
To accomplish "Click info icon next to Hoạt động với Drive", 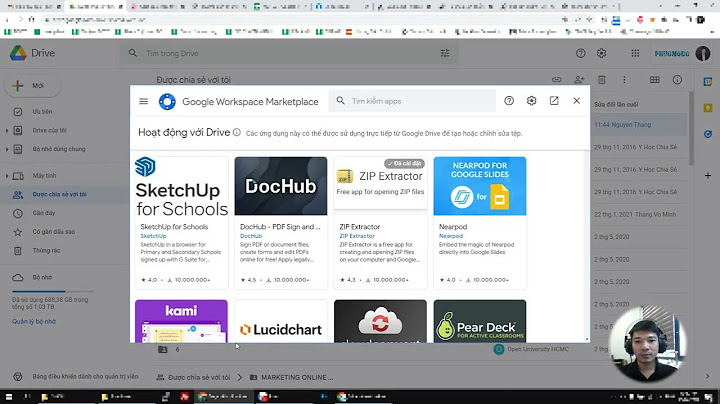I will coord(236,133).
